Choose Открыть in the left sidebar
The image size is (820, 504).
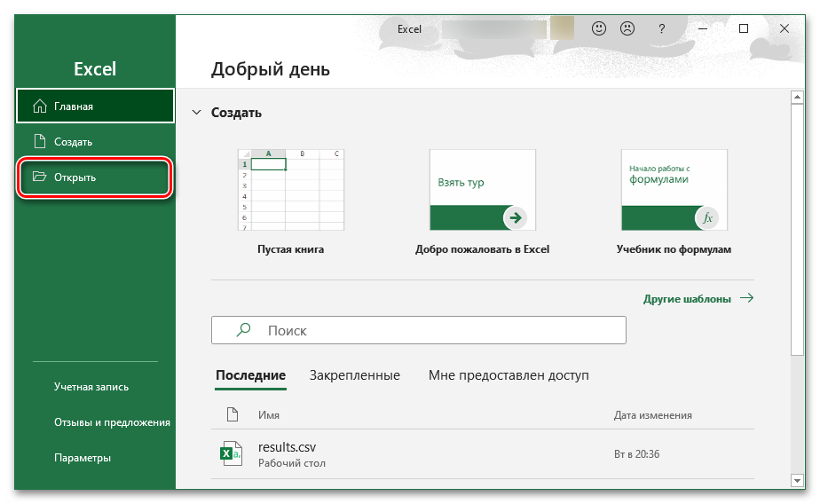pos(95,177)
